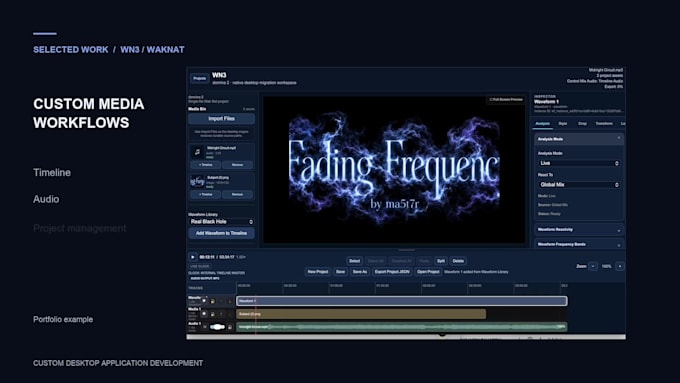Click New Project

318,272
